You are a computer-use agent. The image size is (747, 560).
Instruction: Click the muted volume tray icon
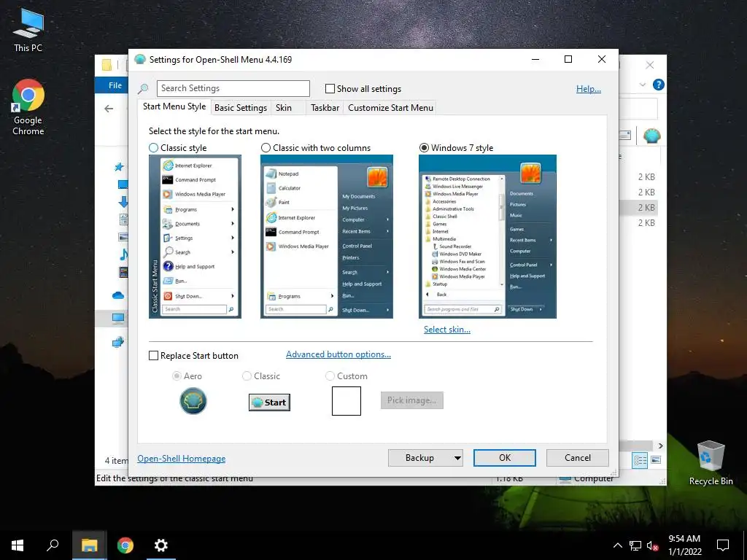652,546
